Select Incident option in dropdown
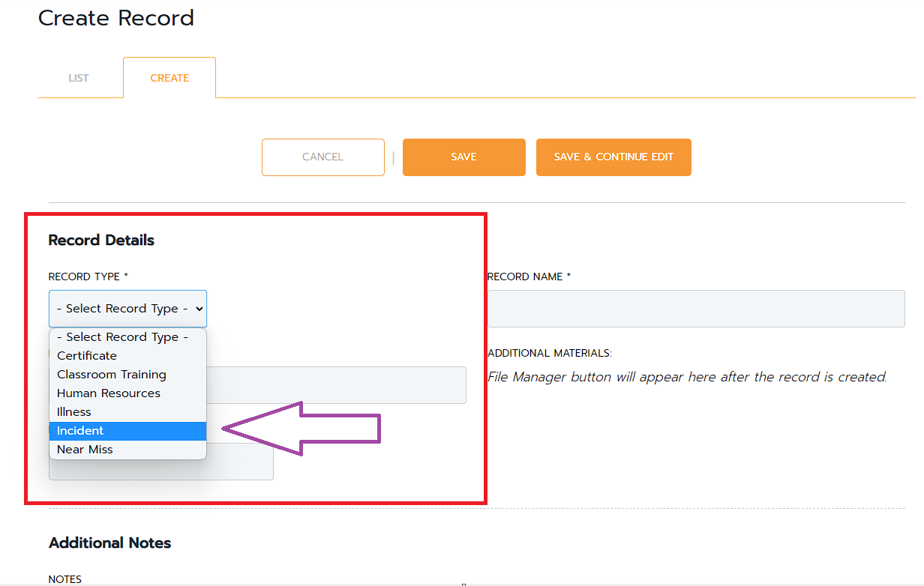The image size is (924, 586). point(127,431)
